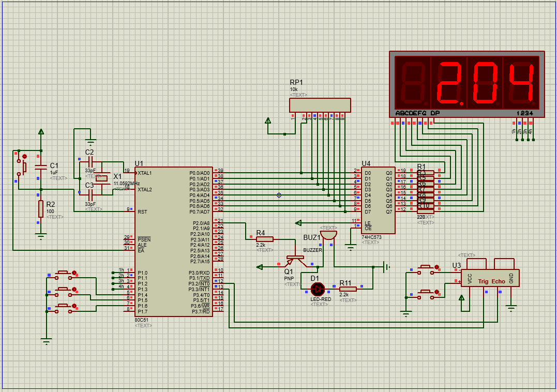Image resolution: width=557 pixels, height=392 pixels.
Task: Select the crystal oscillator X1 symbol
Action: coord(101,178)
